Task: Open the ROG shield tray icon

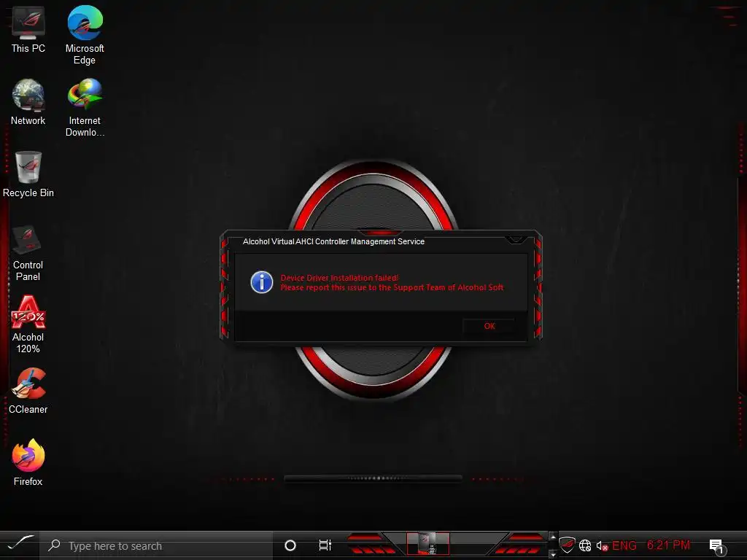Action: point(568,545)
